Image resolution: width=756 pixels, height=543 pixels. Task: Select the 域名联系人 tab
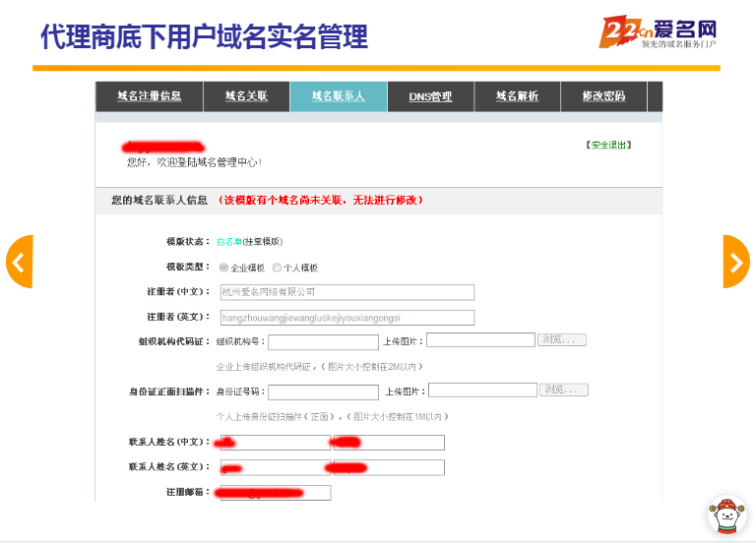pos(338,96)
